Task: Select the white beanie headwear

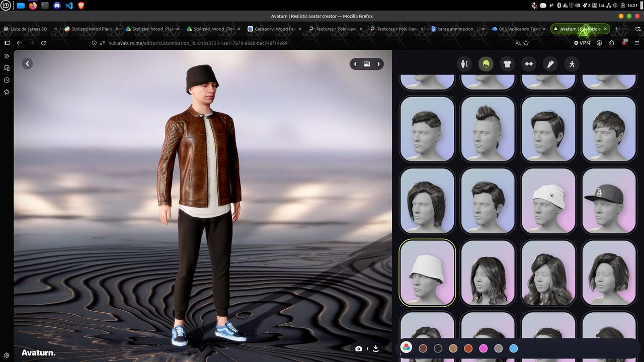Action: coord(548,201)
